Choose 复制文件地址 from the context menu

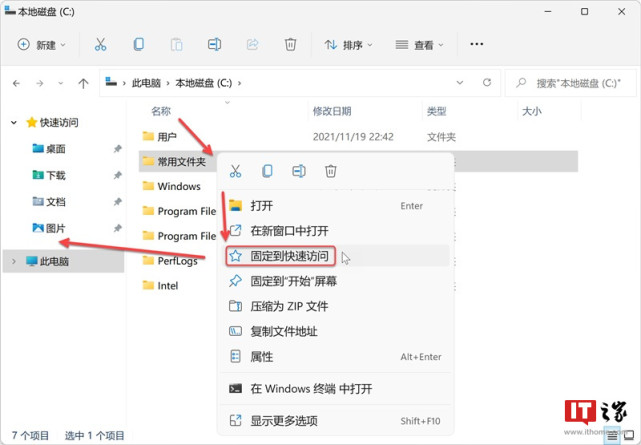pos(335,331)
